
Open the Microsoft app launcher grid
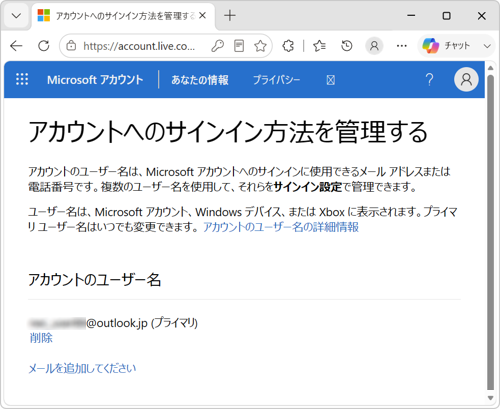22,79
